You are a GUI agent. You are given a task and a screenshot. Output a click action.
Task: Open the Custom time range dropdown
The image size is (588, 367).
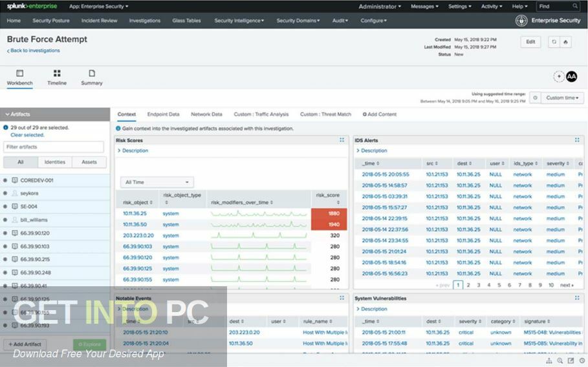pos(562,98)
